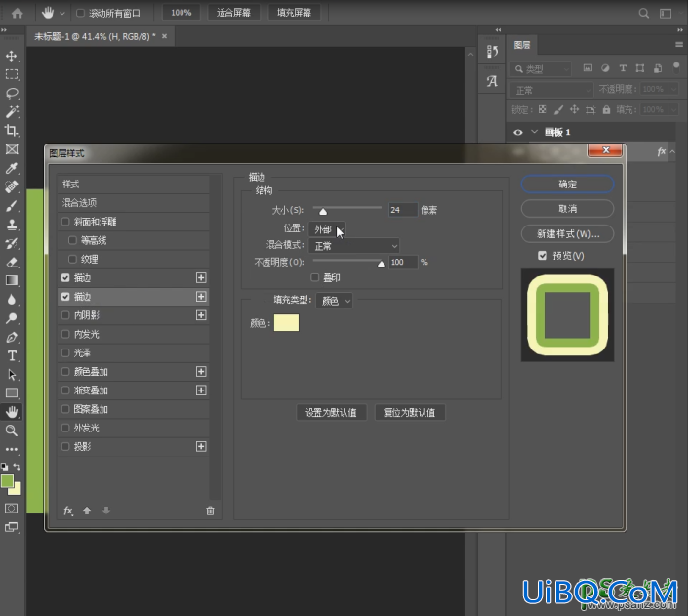Select the Lasso tool
Viewport: 688px width, 616px height.
pyautogui.click(x=12, y=93)
